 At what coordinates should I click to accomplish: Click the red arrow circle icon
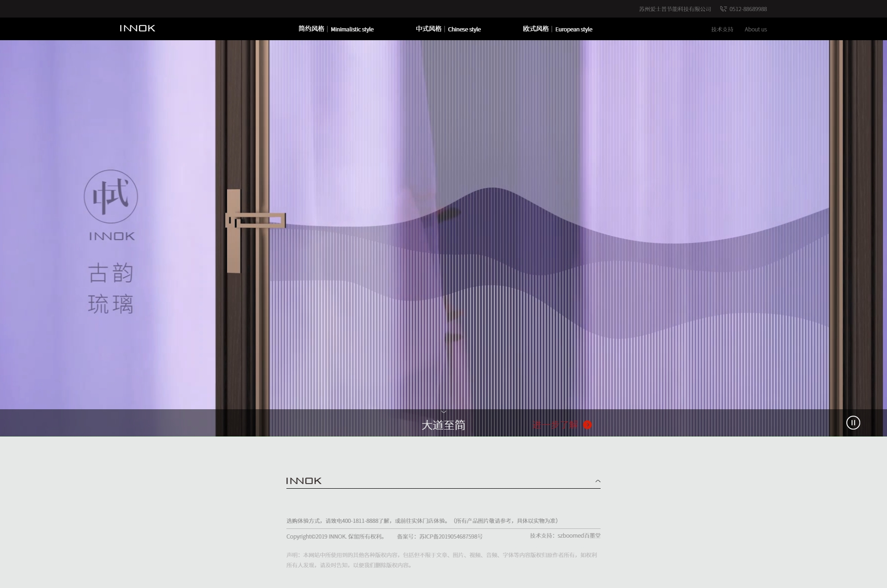tap(587, 424)
